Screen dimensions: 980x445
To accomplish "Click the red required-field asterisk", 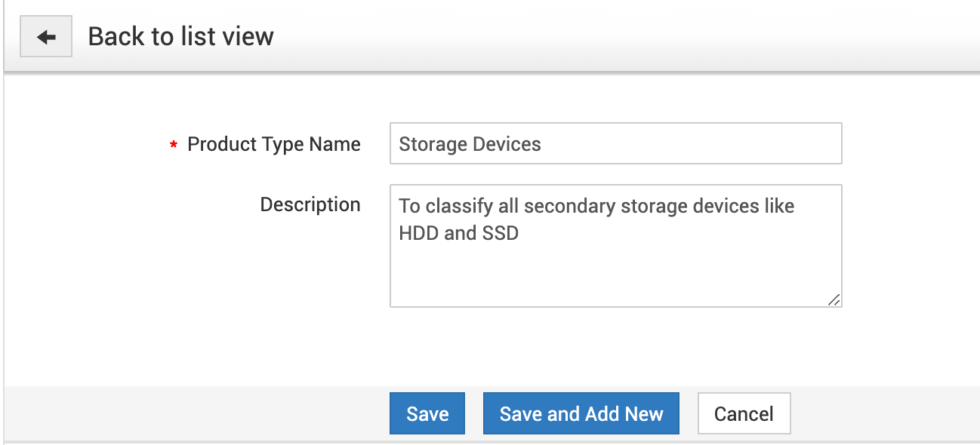I will pyautogui.click(x=174, y=145).
